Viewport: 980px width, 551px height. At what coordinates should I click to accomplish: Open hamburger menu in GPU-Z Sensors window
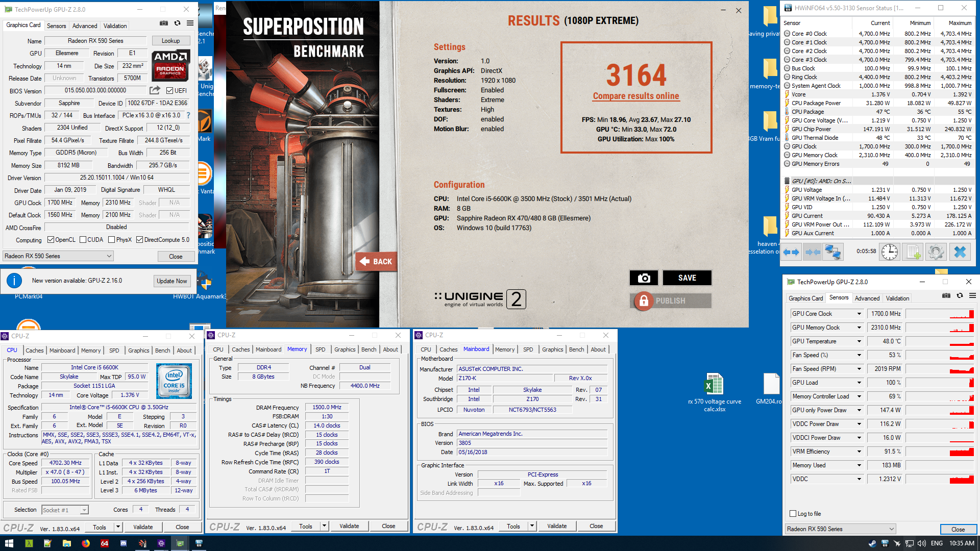(972, 295)
